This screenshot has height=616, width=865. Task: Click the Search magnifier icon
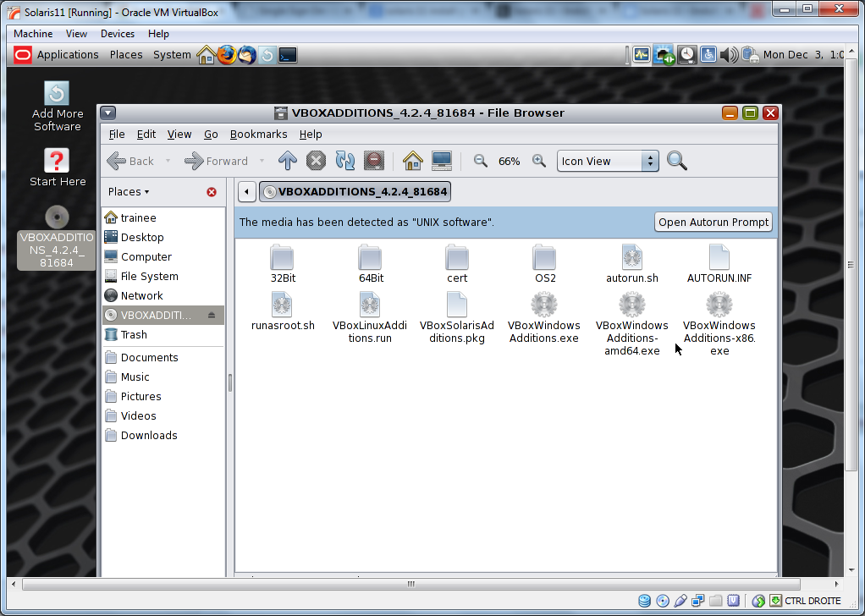676,161
